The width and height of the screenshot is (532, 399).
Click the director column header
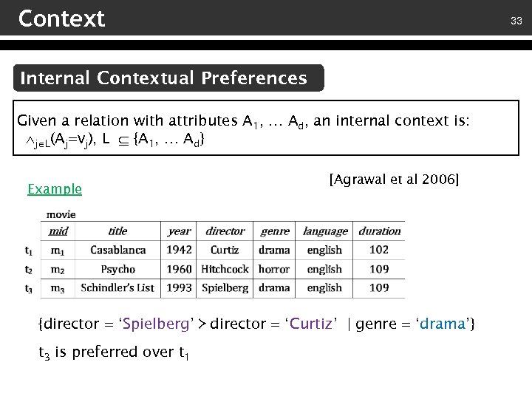[225, 231]
